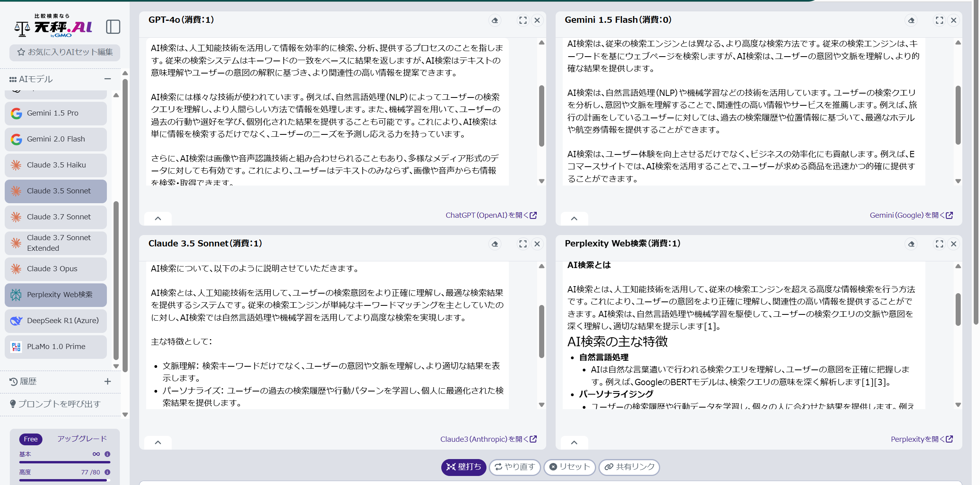Open Claude3 (Anthropic)を開く link
980x485 pixels.
coord(488,439)
